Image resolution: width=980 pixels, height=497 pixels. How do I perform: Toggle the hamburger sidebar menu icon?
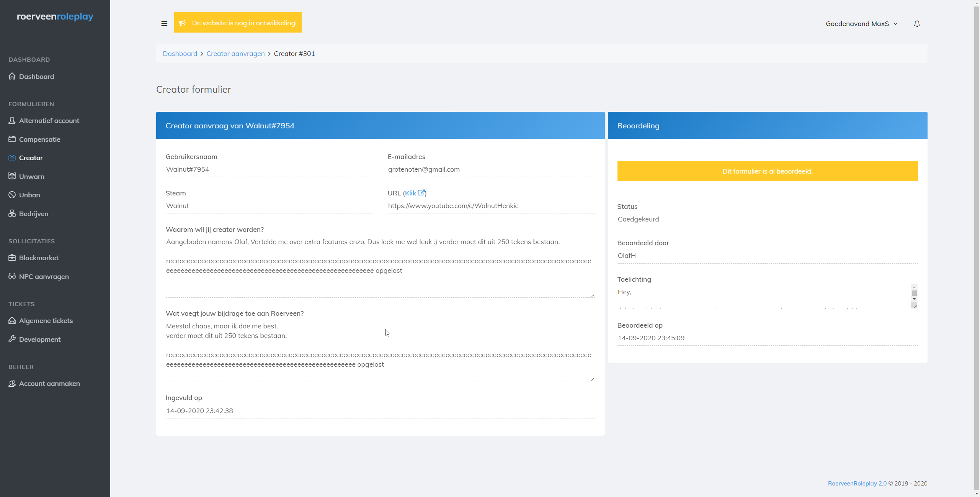(164, 24)
